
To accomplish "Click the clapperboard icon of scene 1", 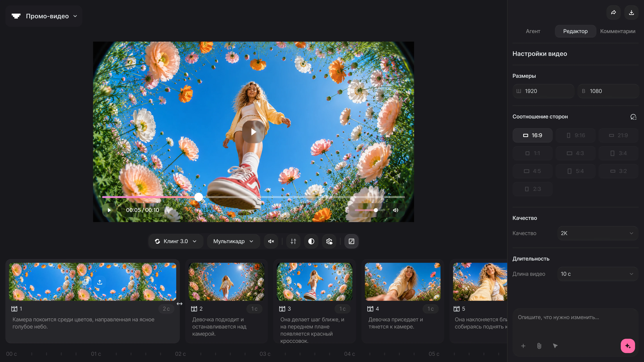I will [14, 309].
